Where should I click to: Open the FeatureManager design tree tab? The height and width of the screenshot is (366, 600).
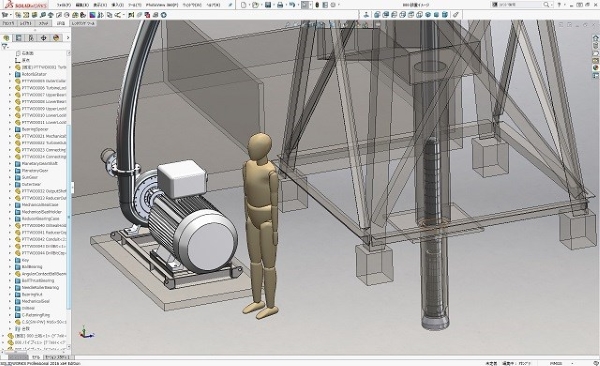[x=6, y=38]
